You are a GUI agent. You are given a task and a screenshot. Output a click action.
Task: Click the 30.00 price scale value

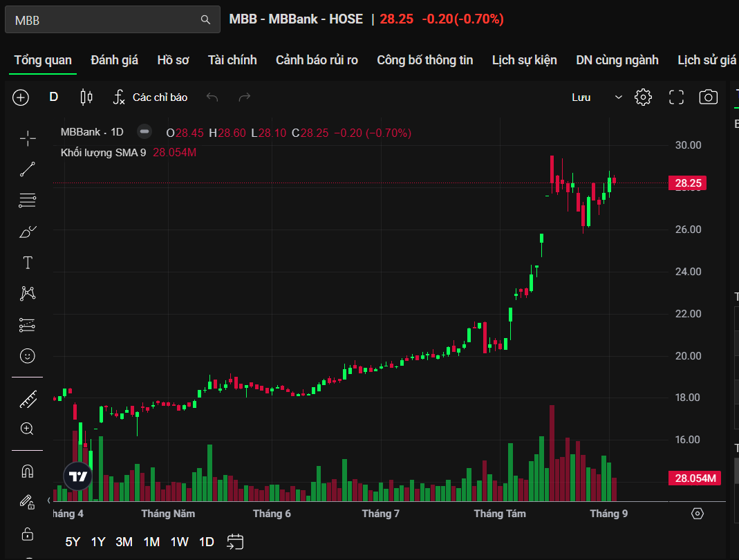688,145
